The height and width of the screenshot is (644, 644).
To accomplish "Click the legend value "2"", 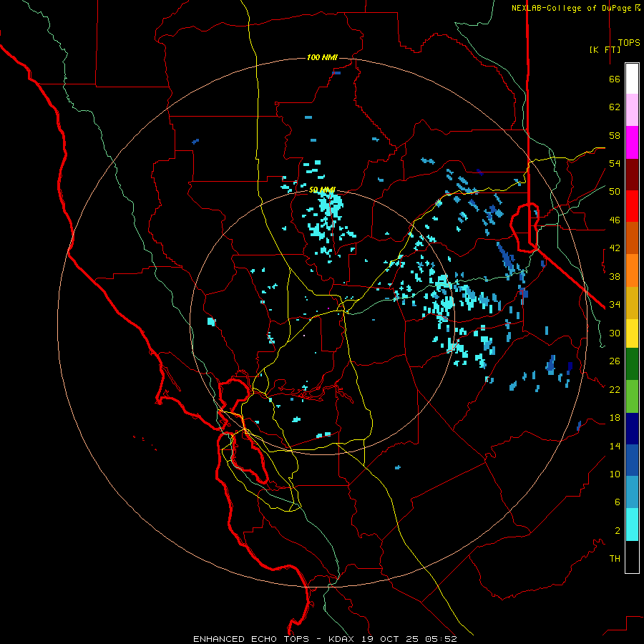I will coord(618,531).
